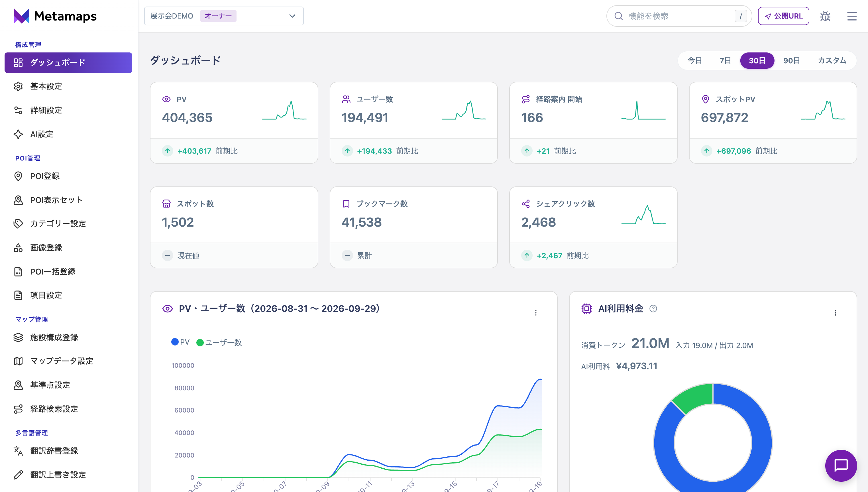
Task: Click the 施設構成登録 layers icon
Action: 18,337
